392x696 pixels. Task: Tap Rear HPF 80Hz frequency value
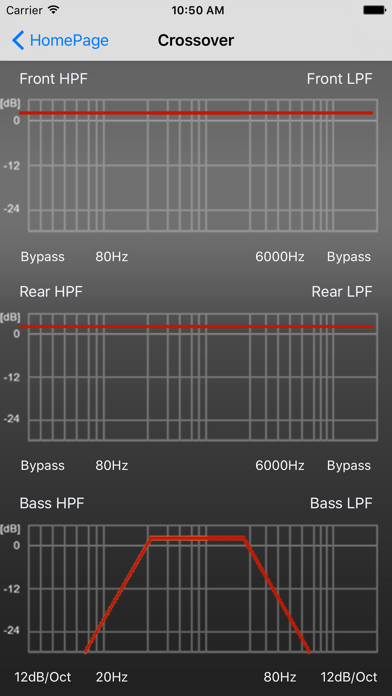tap(112, 466)
